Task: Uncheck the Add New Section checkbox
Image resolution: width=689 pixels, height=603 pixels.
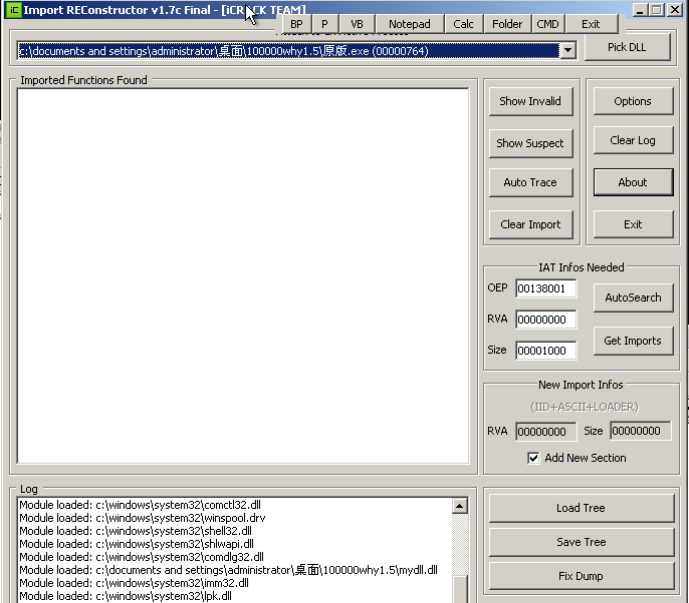Action: tap(534, 458)
